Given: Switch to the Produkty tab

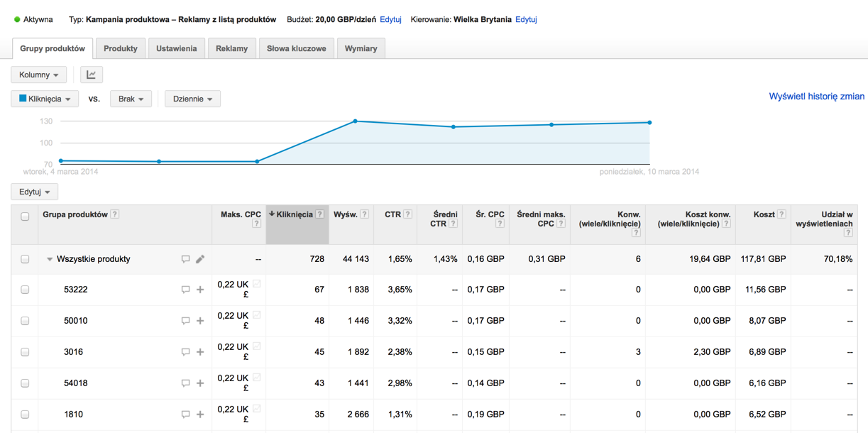Looking at the screenshot, I should point(120,48).
